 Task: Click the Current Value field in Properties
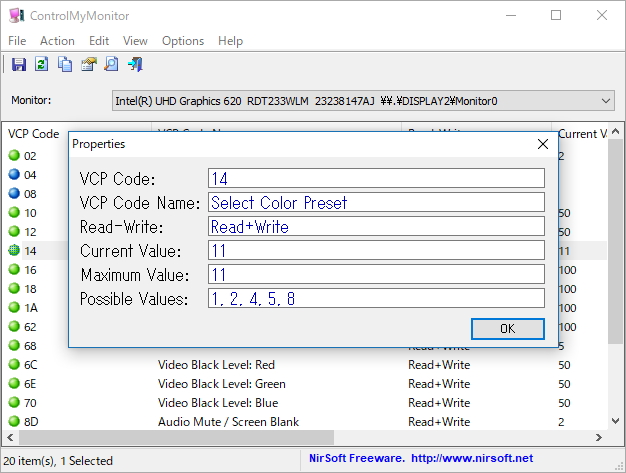(376, 250)
